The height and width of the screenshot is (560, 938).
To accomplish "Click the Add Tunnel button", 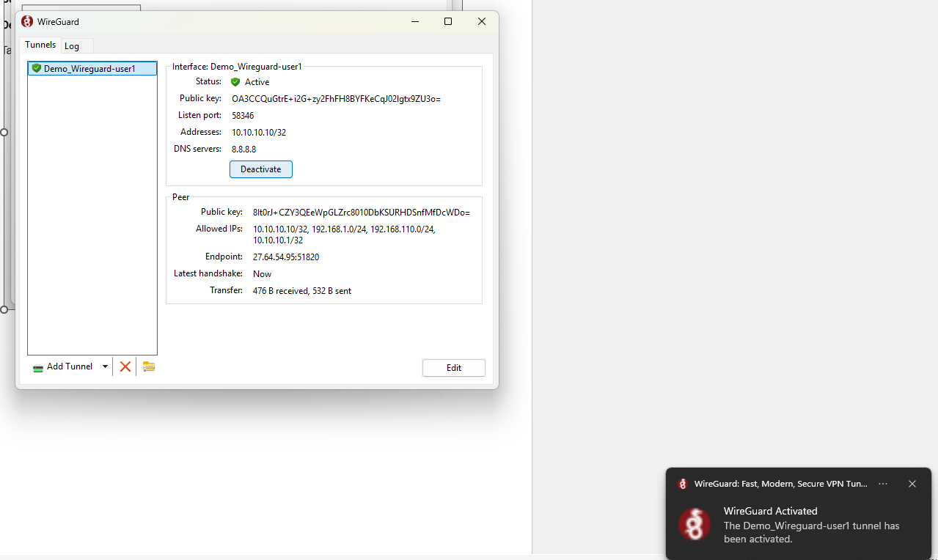I will 64,366.
